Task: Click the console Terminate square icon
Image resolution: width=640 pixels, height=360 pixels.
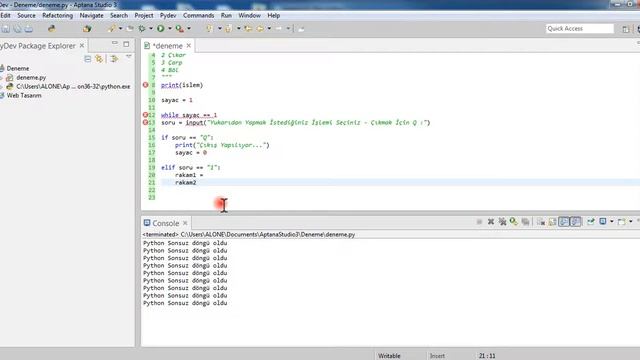Action: click(479, 222)
